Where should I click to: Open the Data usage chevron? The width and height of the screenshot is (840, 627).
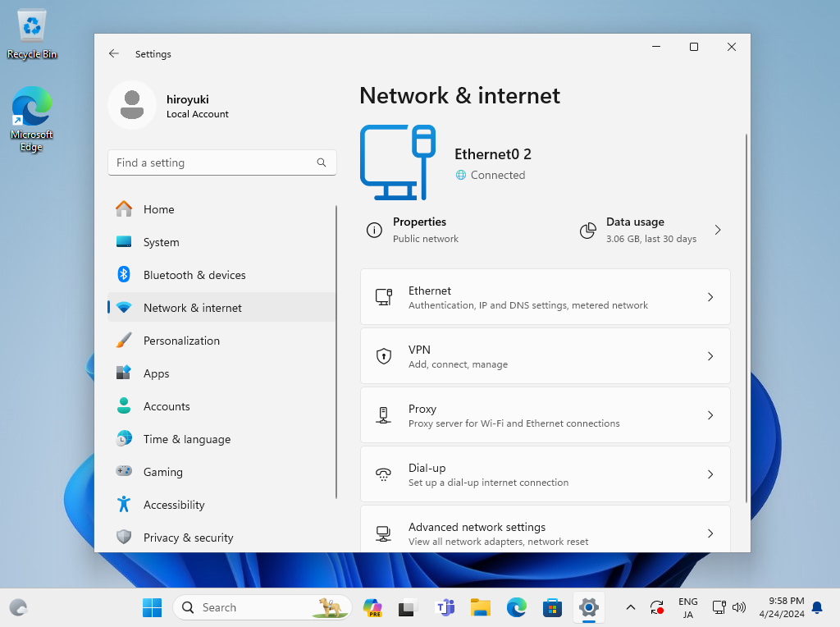(718, 231)
